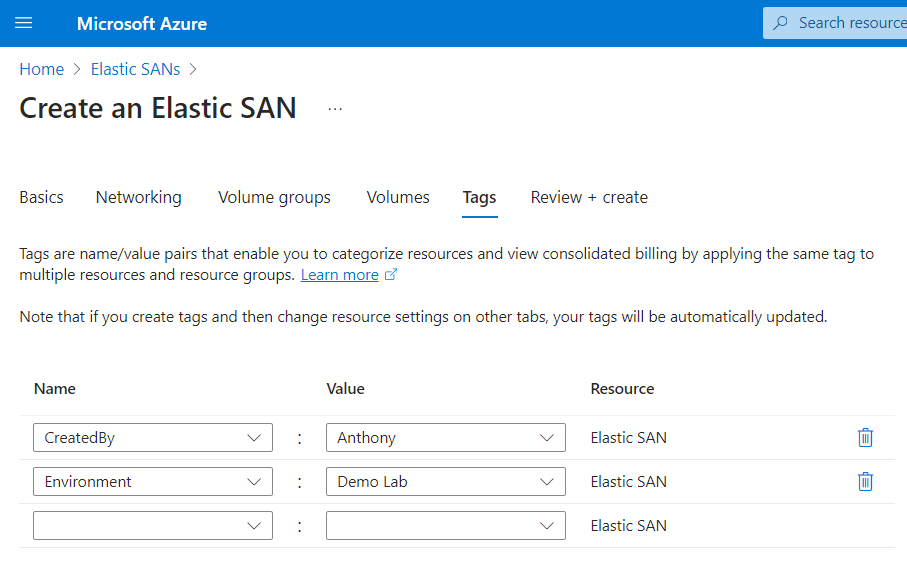Open the Elastic SANs breadcrumb link
Screen dimensions: 907x573
(x=135, y=69)
